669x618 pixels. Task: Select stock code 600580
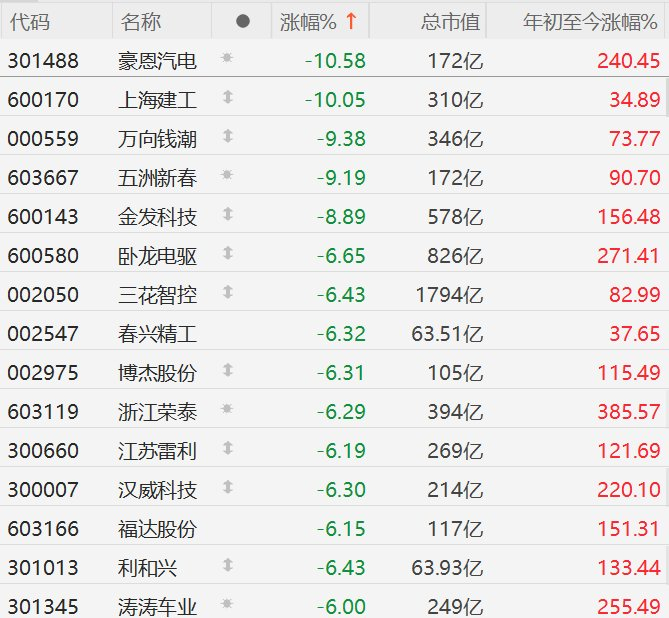point(43,256)
